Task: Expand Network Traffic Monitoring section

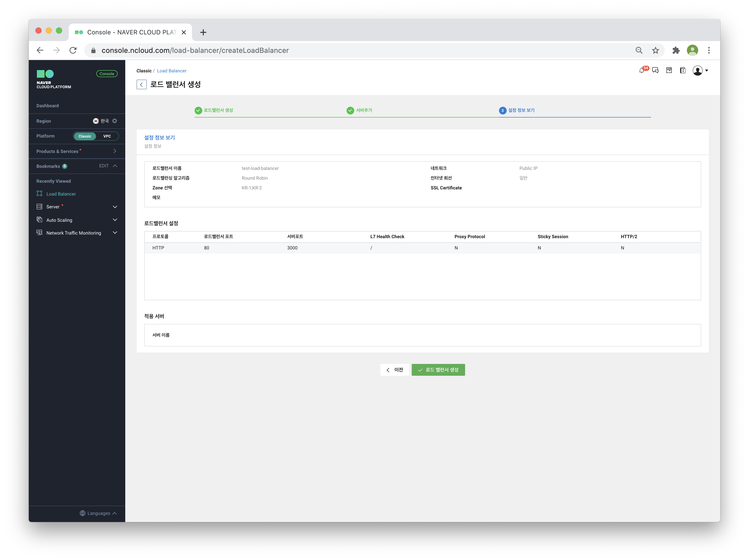Action: [115, 233]
